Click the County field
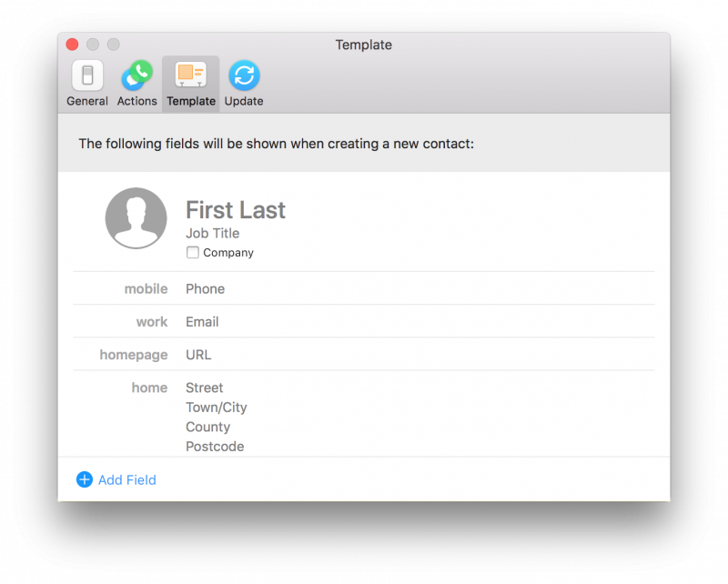The width and height of the screenshot is (728, 584). click(208, 427)
